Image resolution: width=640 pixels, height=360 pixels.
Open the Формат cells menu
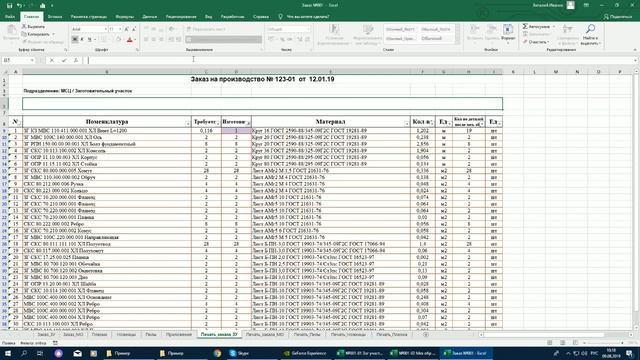tap(508, 33)
